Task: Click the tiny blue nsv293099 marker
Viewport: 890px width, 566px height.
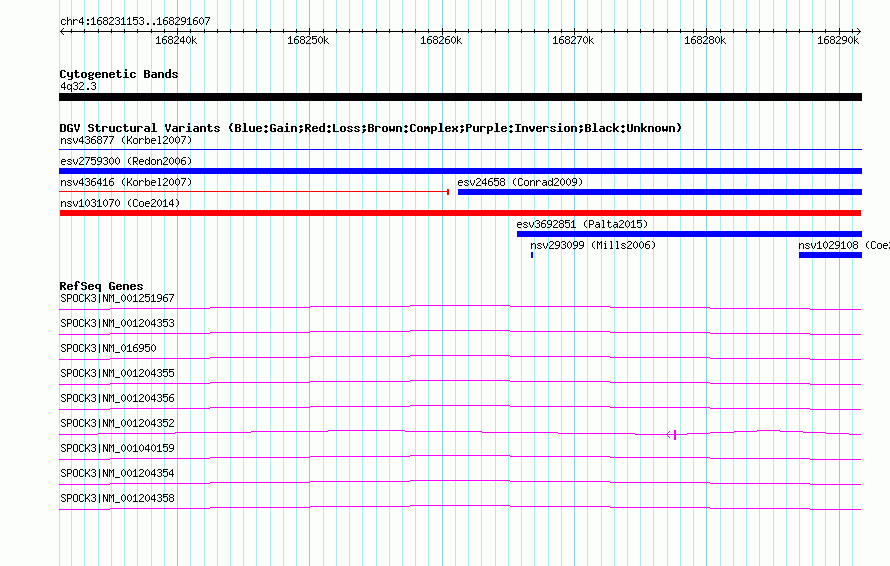Action: pos(532,255)
